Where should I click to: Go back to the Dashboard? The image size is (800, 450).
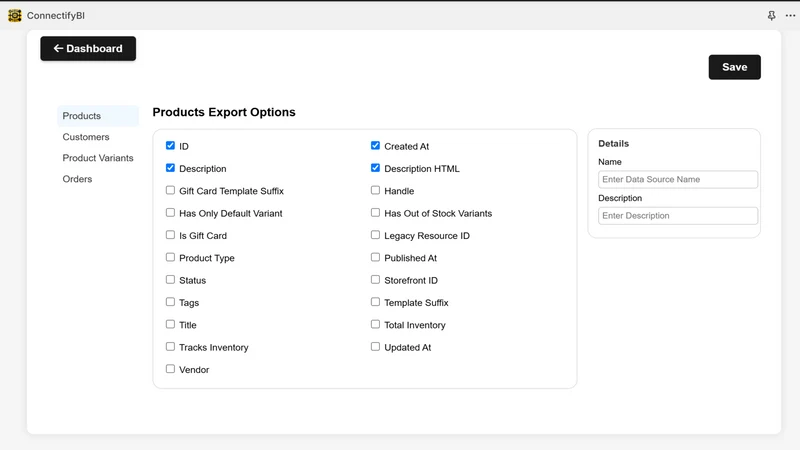88,48
